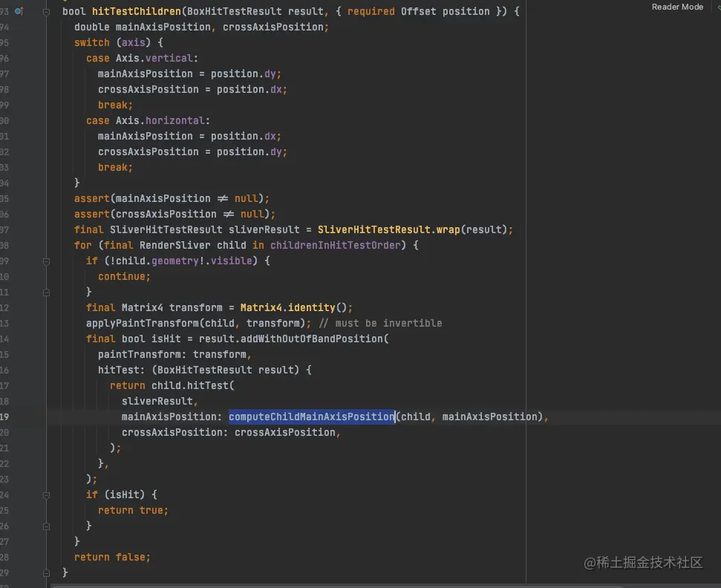This screenshot has width=721, height=588.
Task: Click 'assert(crossAxisPosition' line
Action: point(174,215)
